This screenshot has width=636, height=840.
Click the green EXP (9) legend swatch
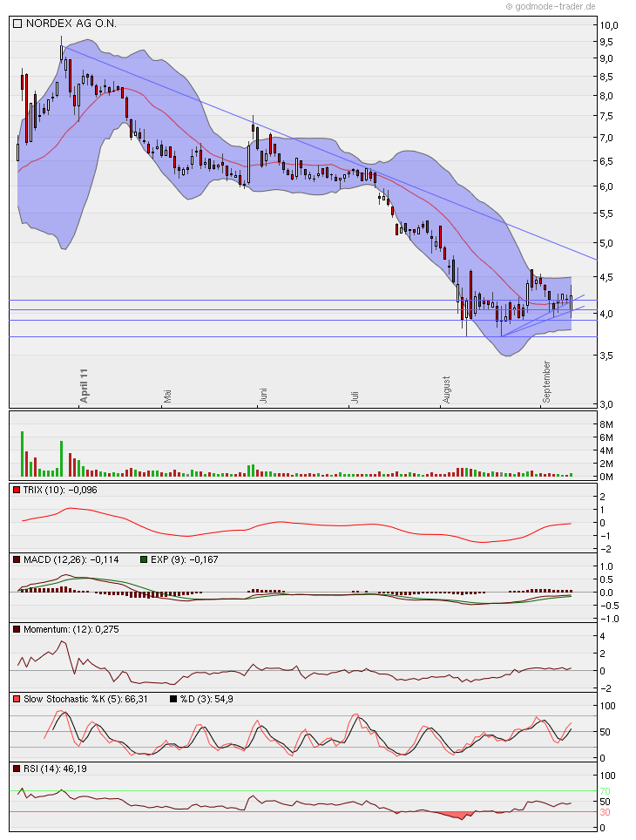pos(144,559)
